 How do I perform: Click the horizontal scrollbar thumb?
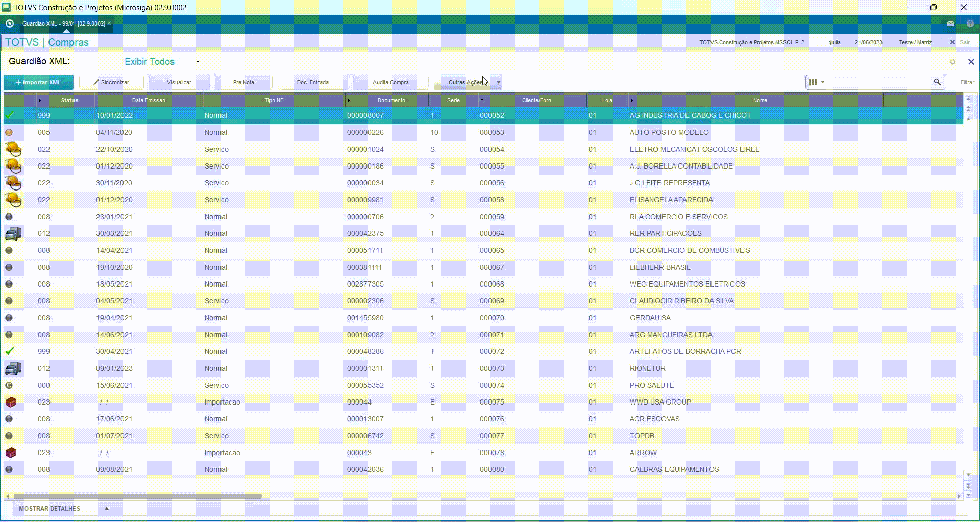(x=138, y=496)
